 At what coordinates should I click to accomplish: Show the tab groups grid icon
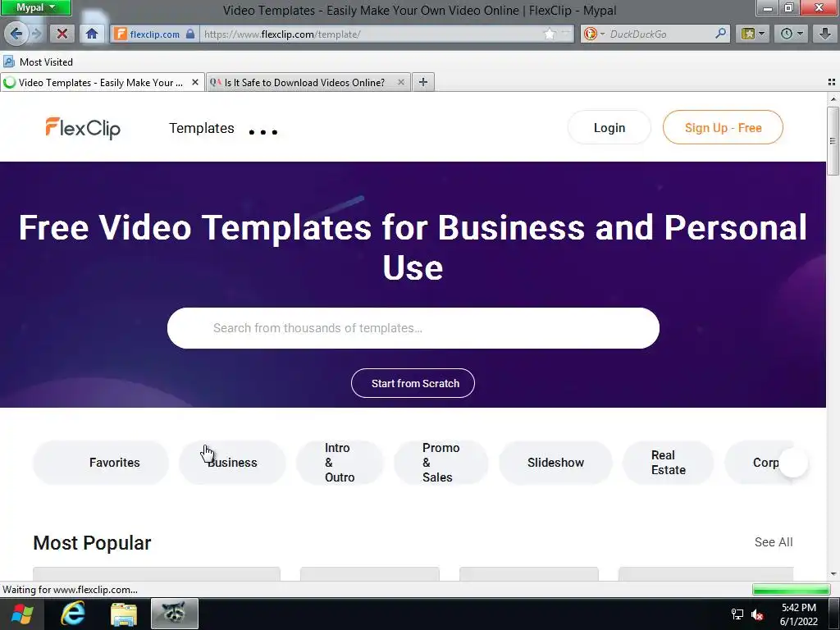click(x=832, y=82)
